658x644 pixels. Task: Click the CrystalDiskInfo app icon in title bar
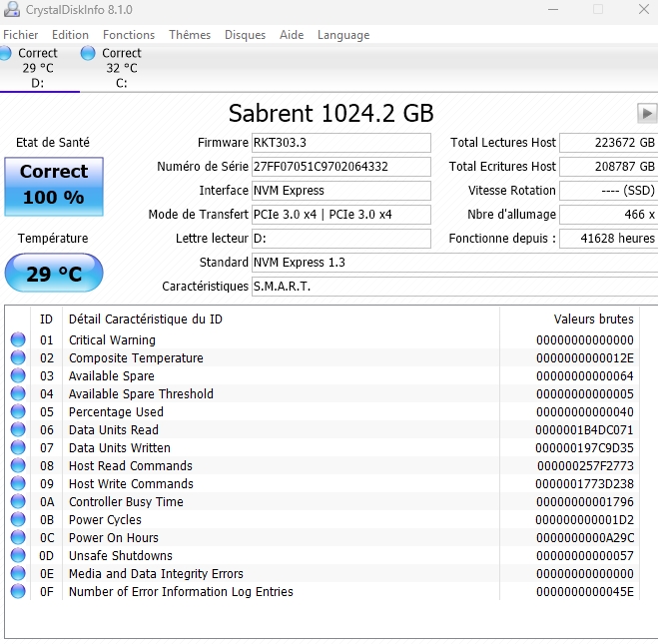(x=11, y=9)
